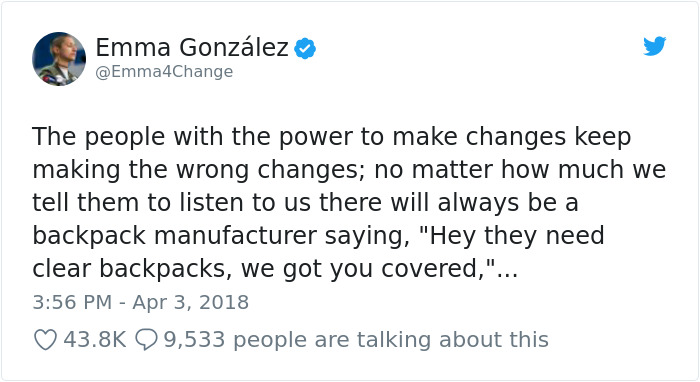
Task: Open Emma González's profile picture
Action: click(59, 59)
